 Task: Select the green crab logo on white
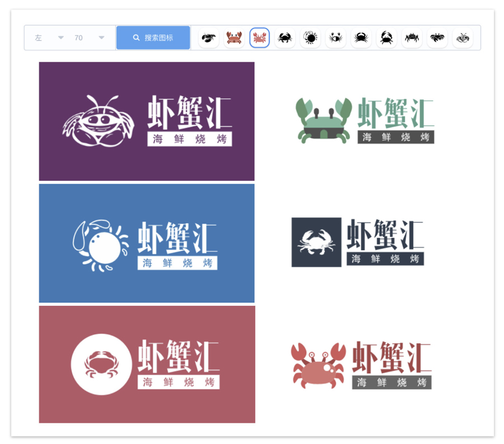click(x=365, y=121)
